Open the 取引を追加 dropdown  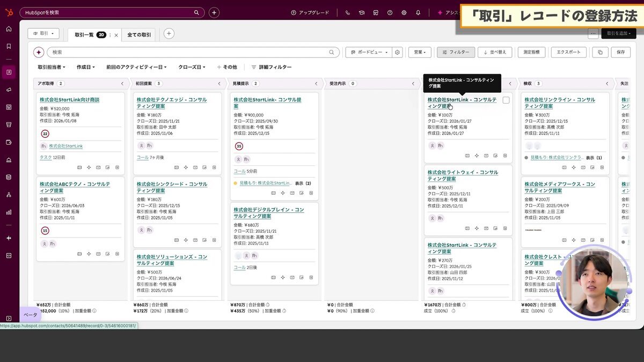click(620, 33)
